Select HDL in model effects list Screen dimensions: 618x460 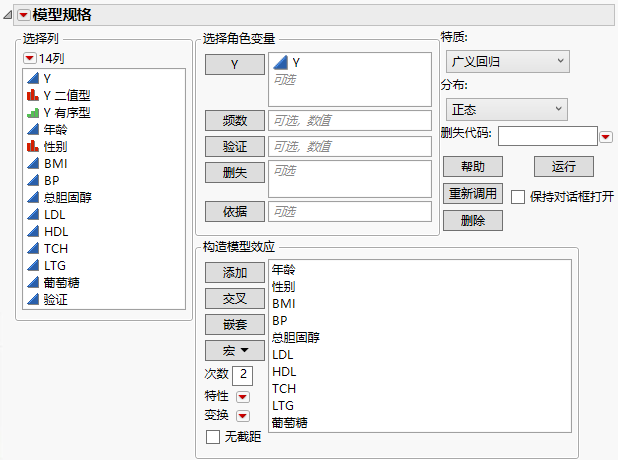(284, 371)
